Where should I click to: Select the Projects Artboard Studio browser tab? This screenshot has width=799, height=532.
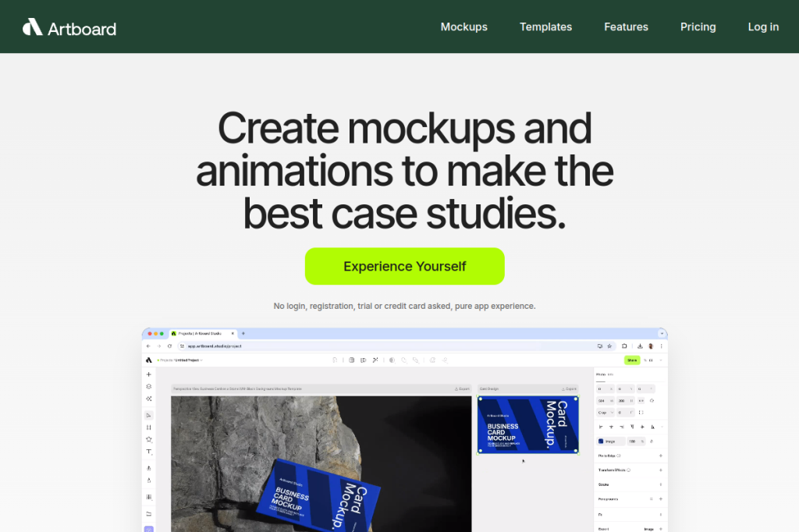point(203,333)
